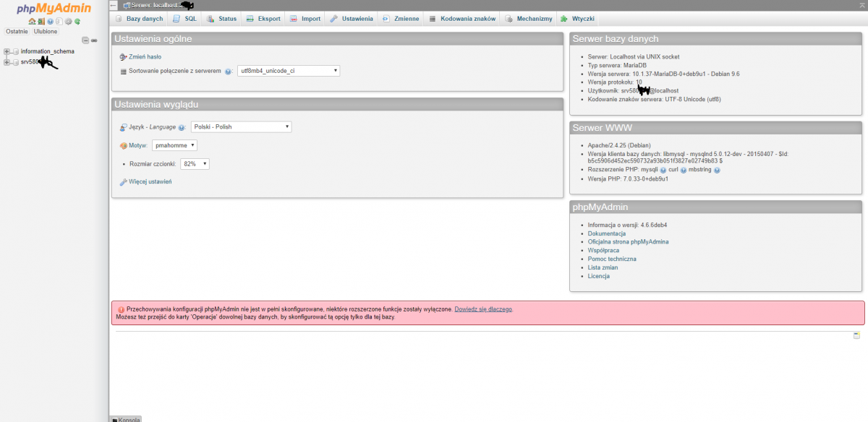Click the link/unlink chain icon in sidebar

click(x=94, y=40)
